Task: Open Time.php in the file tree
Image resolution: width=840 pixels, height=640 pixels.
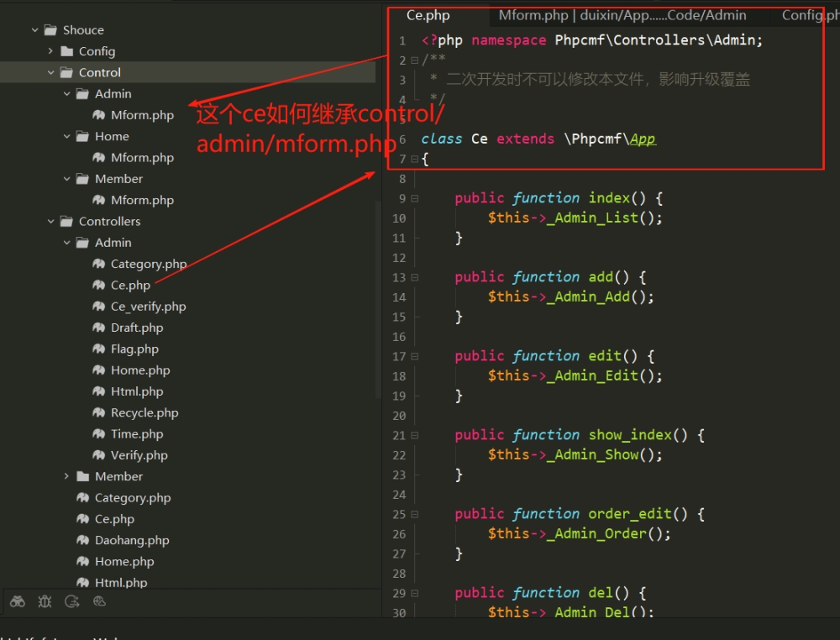Action: 137,434
